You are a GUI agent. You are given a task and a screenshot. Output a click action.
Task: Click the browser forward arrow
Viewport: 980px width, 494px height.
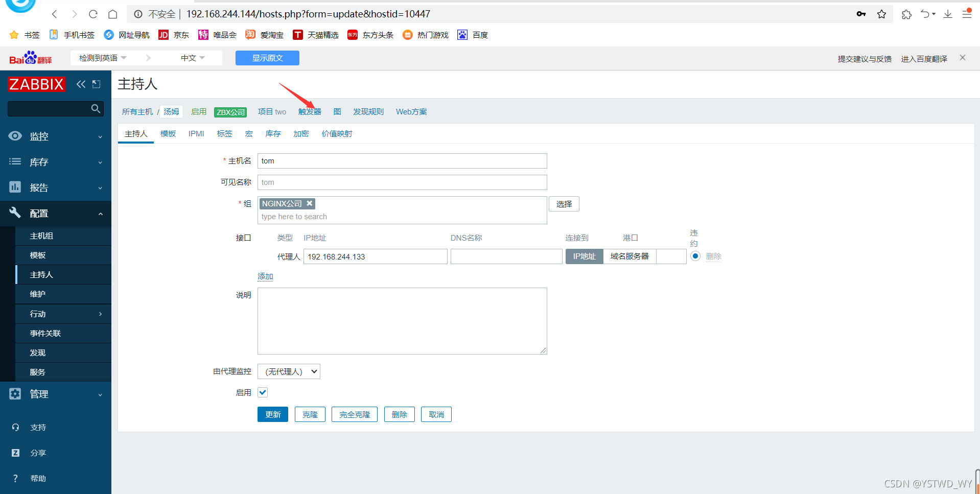[x=74, y=14]
